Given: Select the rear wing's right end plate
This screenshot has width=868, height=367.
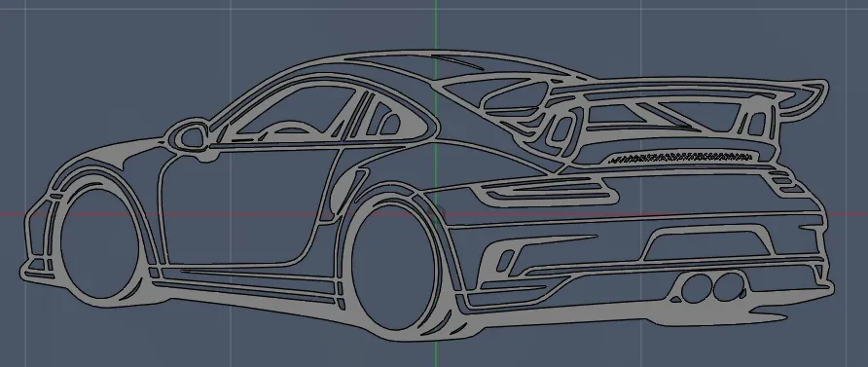Looking at the screenshot, I should (812, 98).
